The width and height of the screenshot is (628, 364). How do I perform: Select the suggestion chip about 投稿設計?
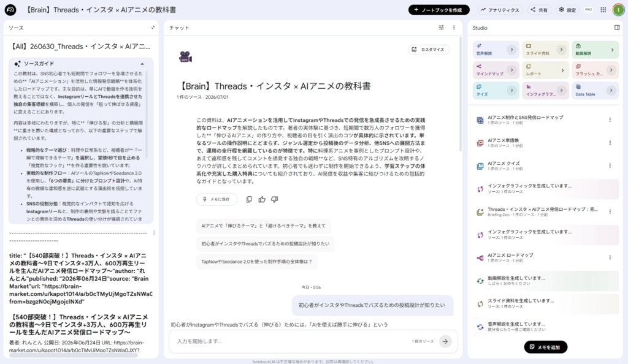tap(265, 244)
